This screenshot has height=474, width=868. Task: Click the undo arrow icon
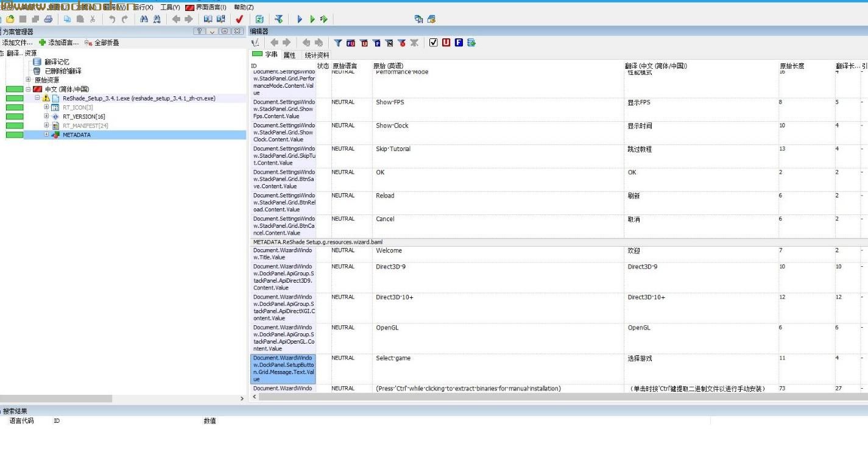pyautogui.click(x=111, y=19)
